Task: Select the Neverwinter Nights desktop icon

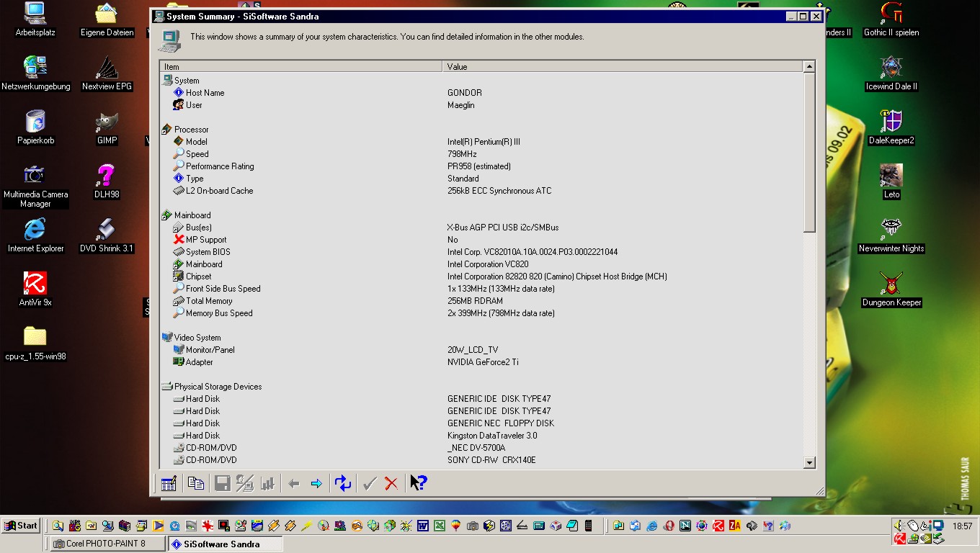Action: tap(891, 235)
